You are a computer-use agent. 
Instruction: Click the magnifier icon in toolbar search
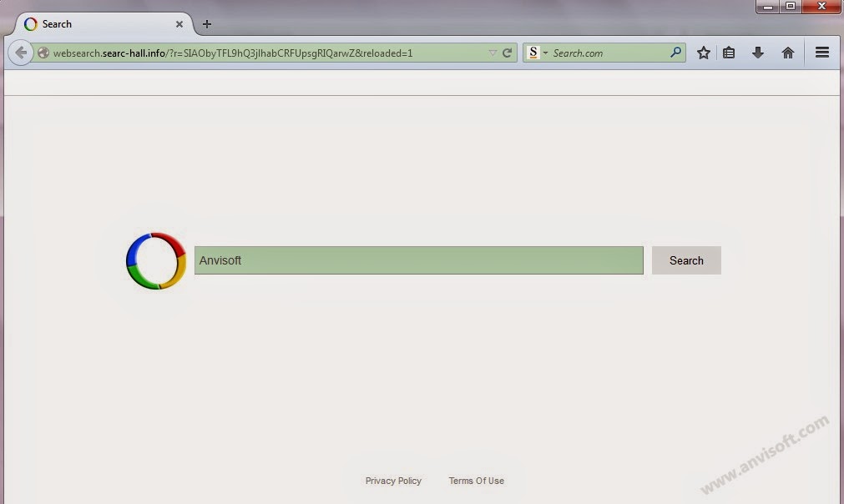pos(675,53)
